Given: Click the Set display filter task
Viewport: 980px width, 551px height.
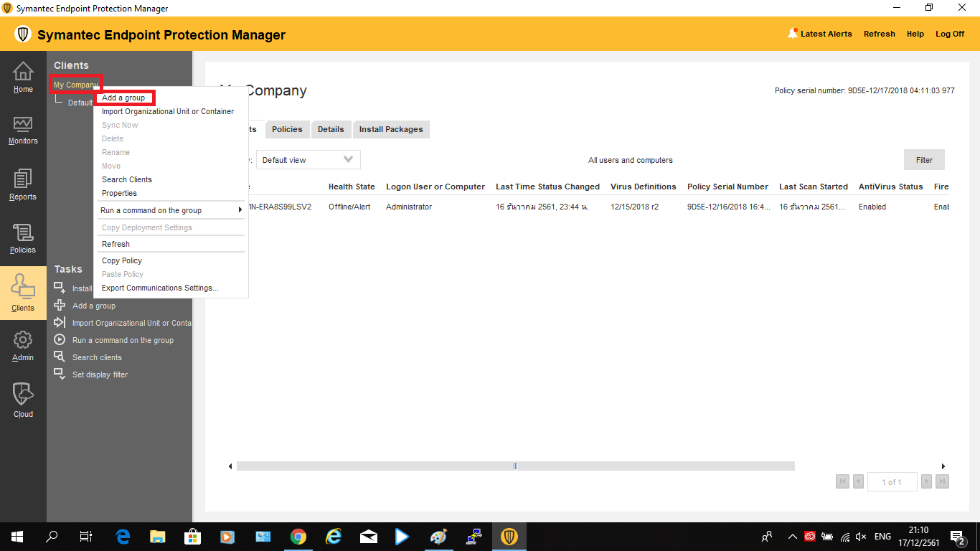Looking at the screenshot, I should tap(100, 375).
